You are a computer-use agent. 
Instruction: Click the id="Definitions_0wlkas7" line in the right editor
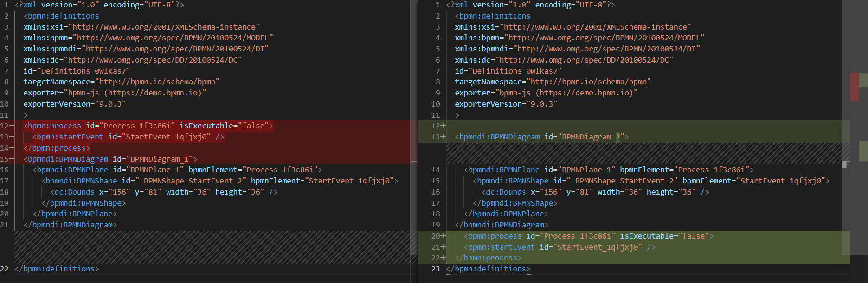pos(508,71)
